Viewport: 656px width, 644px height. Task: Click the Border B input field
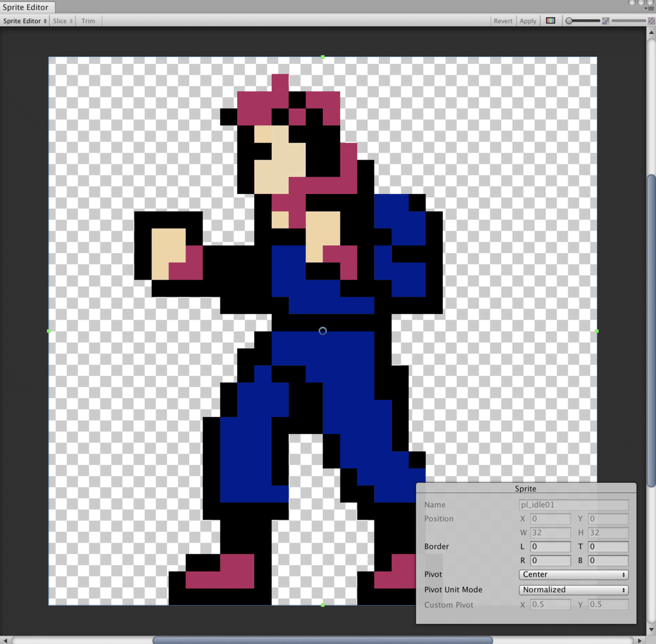tap(608, 560)
